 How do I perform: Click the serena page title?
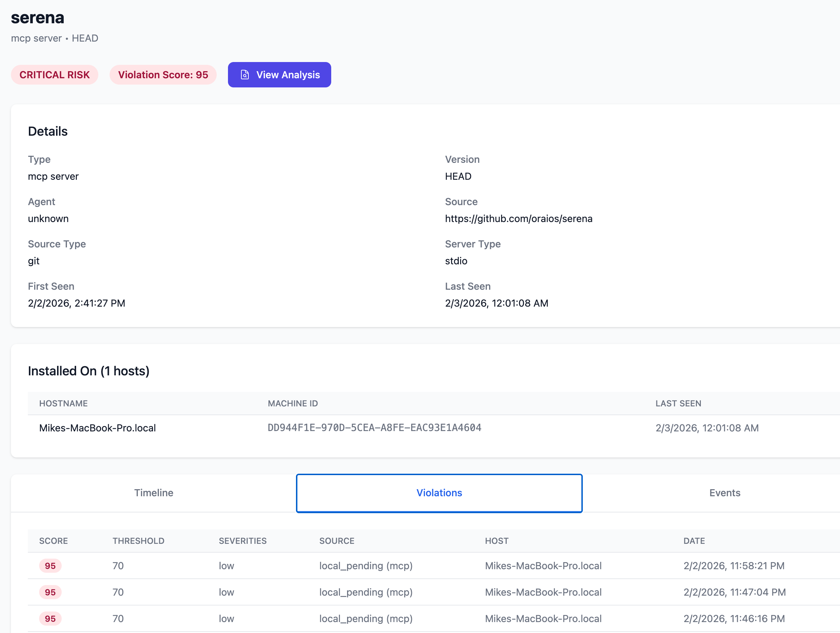37,18
